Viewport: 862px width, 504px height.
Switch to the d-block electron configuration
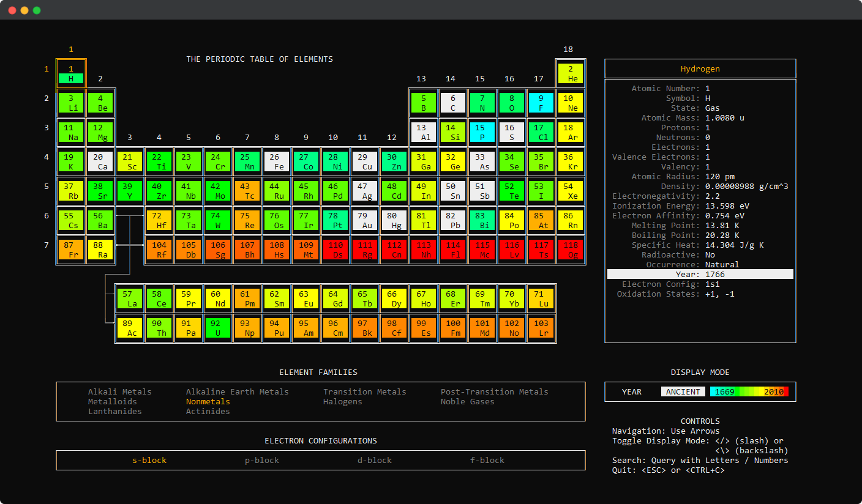[x=375, y=460]
